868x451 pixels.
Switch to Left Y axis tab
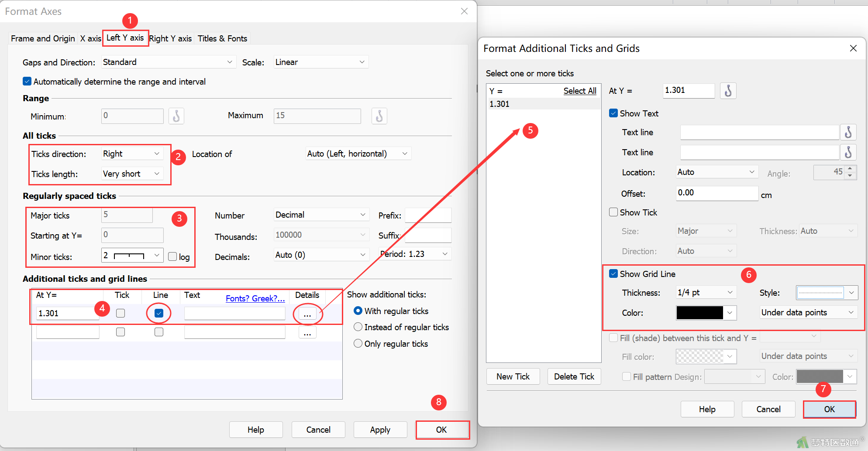tap(125, 38)
